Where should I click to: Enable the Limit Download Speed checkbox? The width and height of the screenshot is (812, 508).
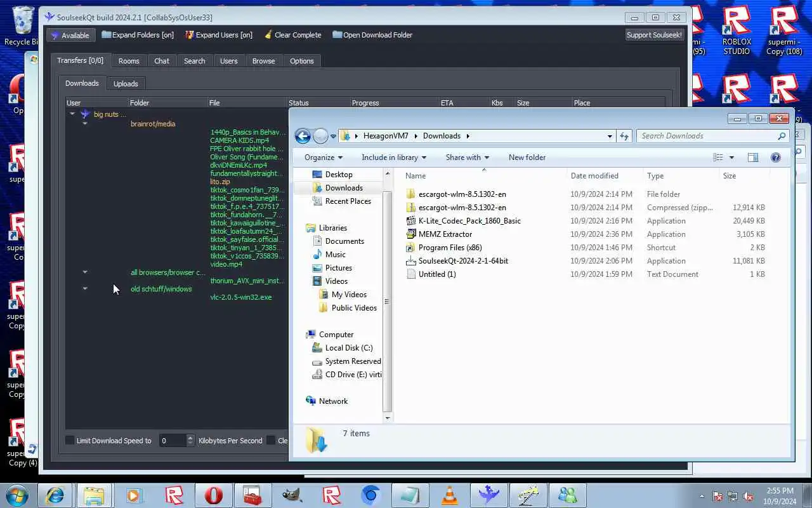tap(70, 440)
